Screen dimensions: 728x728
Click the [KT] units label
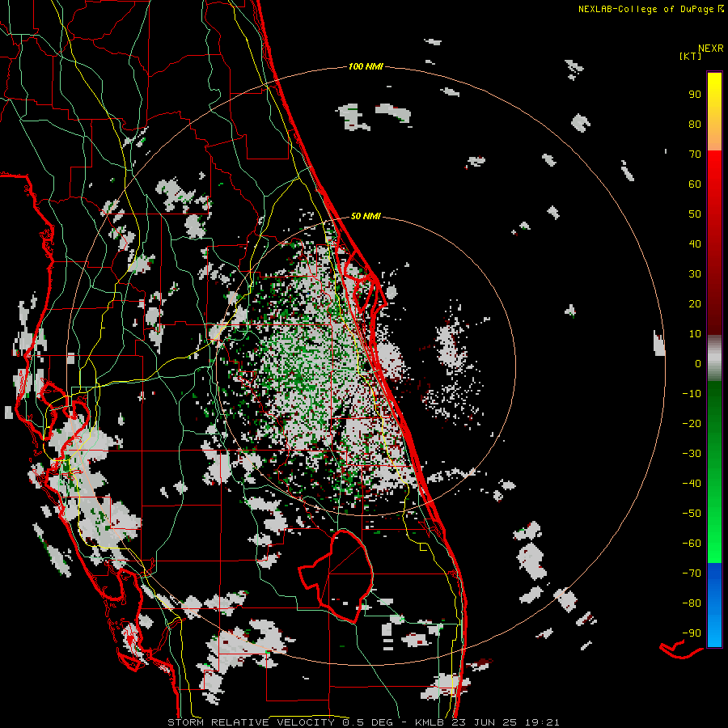tap(690, 56)
